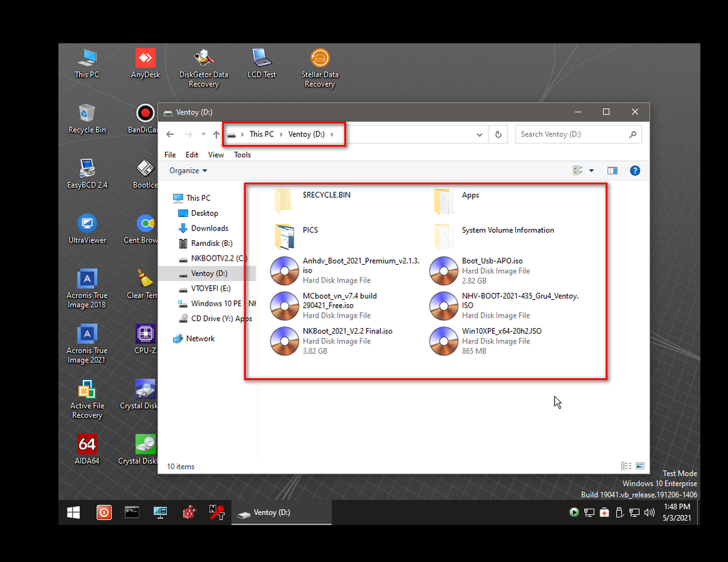Launch AnyDesk from the desktop
The width and height of the screenshot is (728, 562).
[x=145, y=64]
